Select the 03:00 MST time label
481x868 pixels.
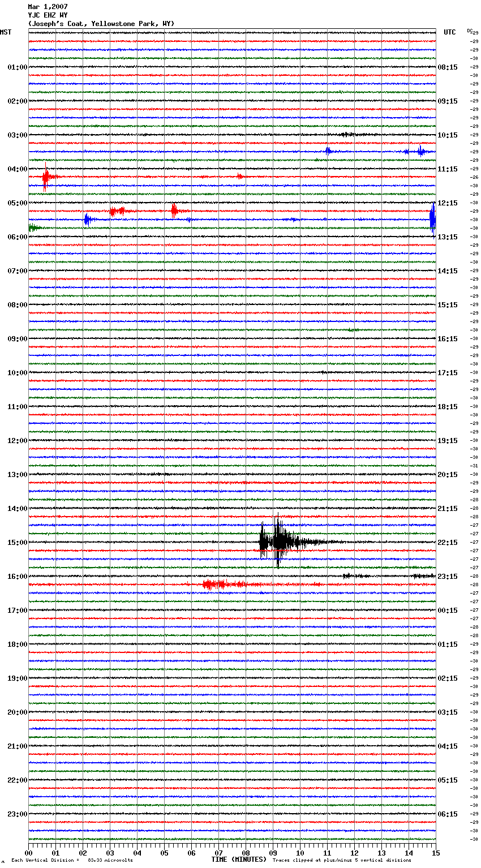pyautogui.click(x=17, y=135)
